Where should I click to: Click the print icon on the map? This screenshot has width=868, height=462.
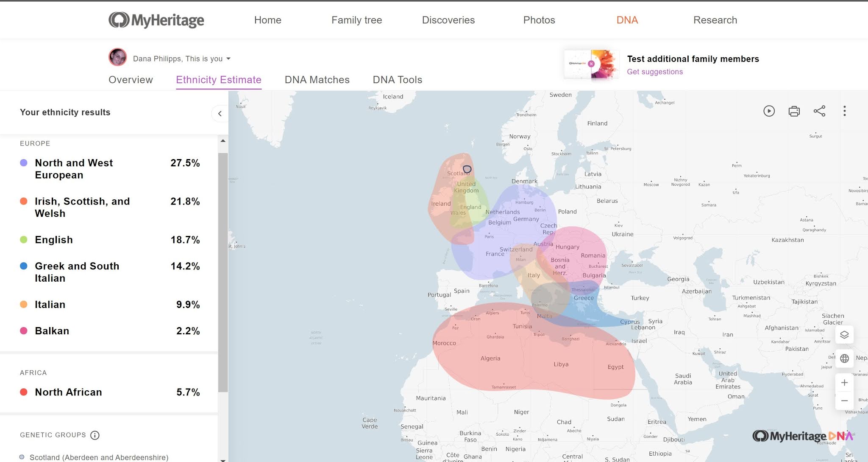(794, 111)
